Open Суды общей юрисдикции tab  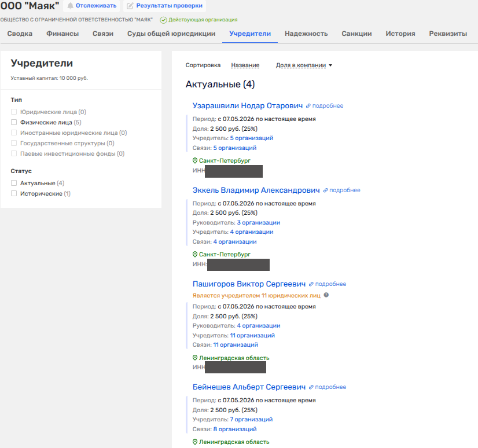point(171,34)
